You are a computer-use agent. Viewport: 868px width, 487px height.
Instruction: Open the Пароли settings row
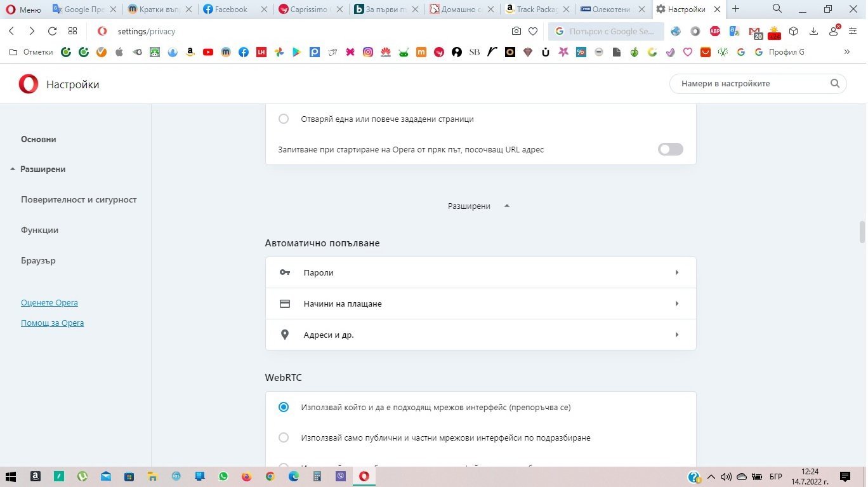(480, 272)
